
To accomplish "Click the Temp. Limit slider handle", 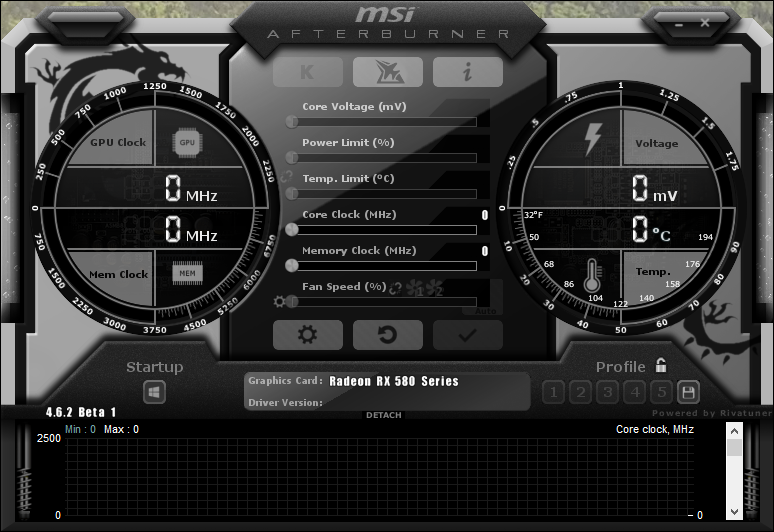I will 292,193.
